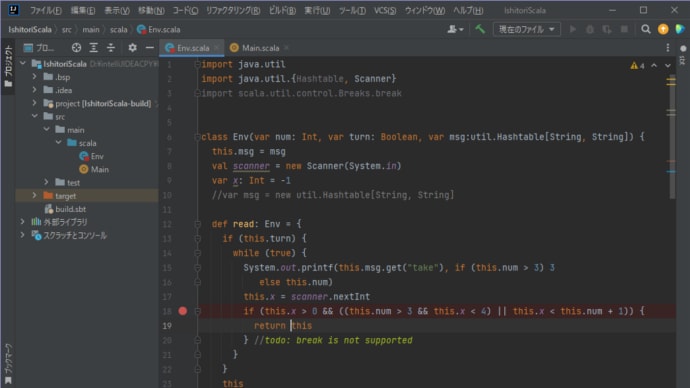
Task: Click the Expand All icon in project panel
Action: click(x=93, y=48)
